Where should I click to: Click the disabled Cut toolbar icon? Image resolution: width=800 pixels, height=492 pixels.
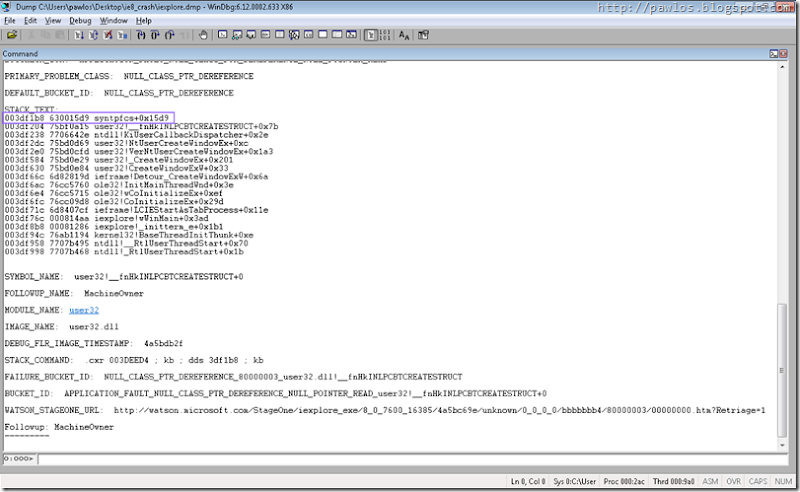(x=32, y=35)
